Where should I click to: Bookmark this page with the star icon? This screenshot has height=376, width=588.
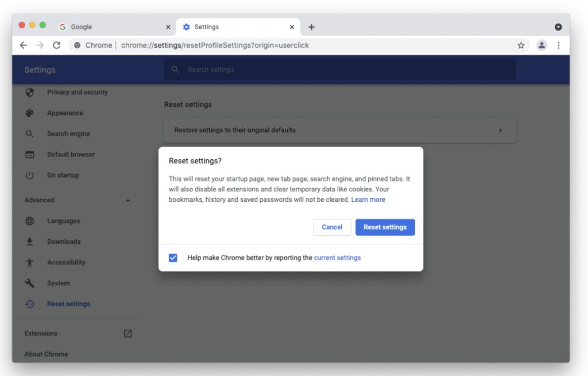[x=521, y=45]
